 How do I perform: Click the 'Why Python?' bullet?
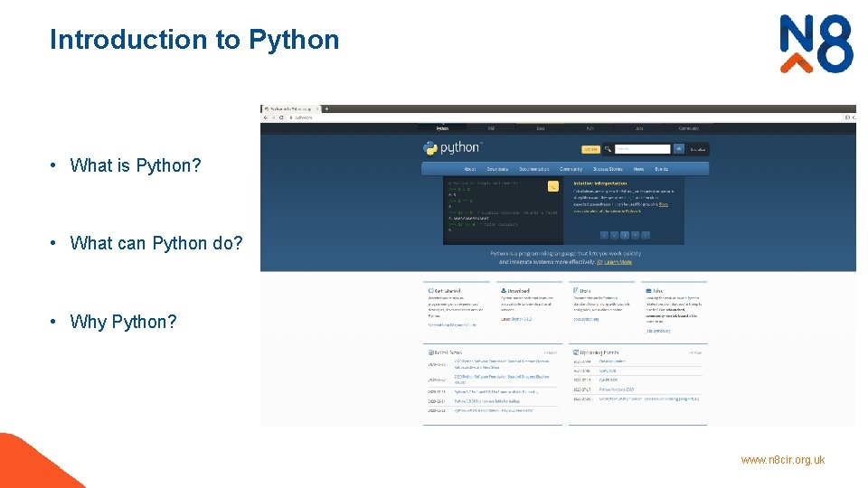(x=123, y=322)
